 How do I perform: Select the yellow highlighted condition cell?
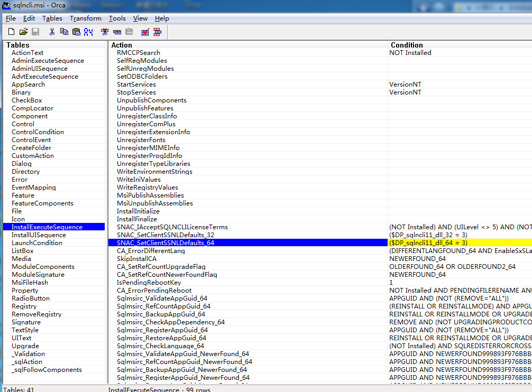[428, 243]
